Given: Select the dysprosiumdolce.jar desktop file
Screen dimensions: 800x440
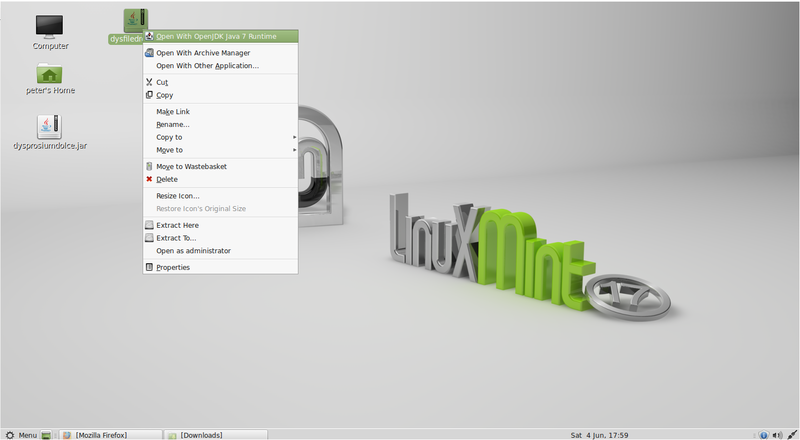Looking at the screenshot, I should tap(49, 132).
